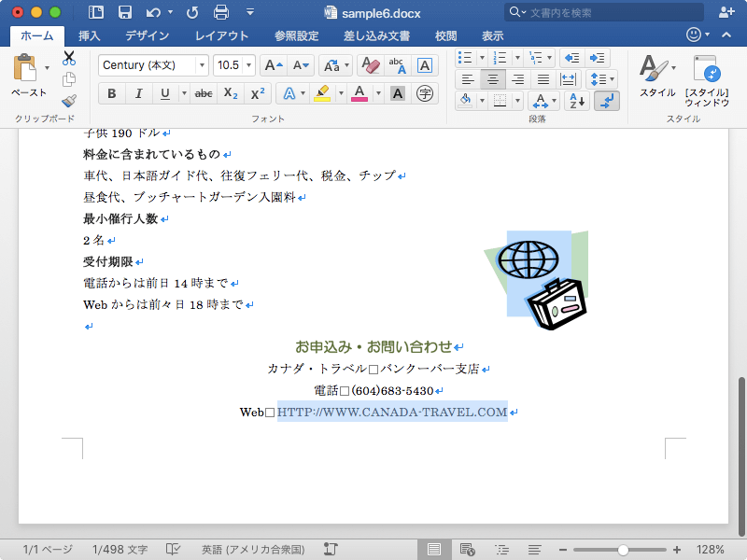Image resolution: width=747 pixels, height=560 pixels.
Task: Open the レイアウト tab
Action: [x=222, y=35]
